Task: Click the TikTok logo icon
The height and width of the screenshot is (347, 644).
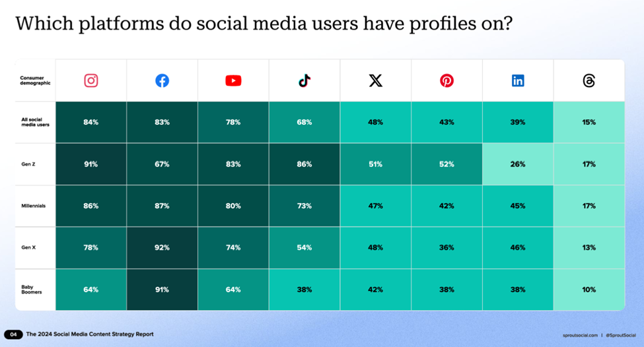Action: pyautogui.click(x=304, y=80)
